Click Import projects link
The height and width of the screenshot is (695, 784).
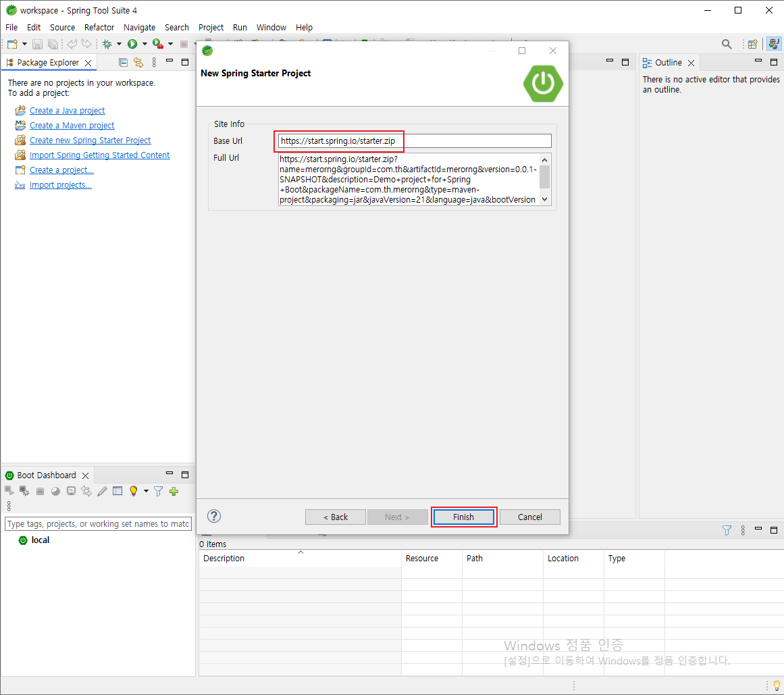(61, 185)
